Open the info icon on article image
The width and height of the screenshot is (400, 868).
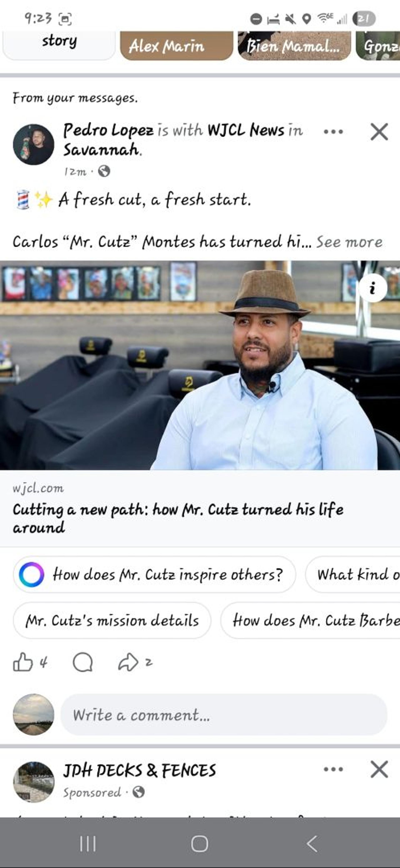pyautogui.click(x=373, y=288)
